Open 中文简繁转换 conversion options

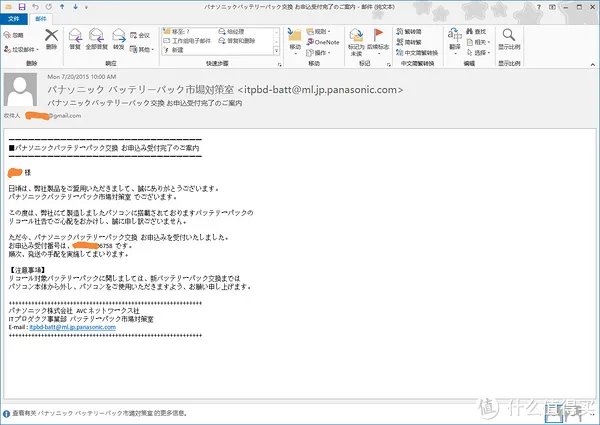(417, 53)
